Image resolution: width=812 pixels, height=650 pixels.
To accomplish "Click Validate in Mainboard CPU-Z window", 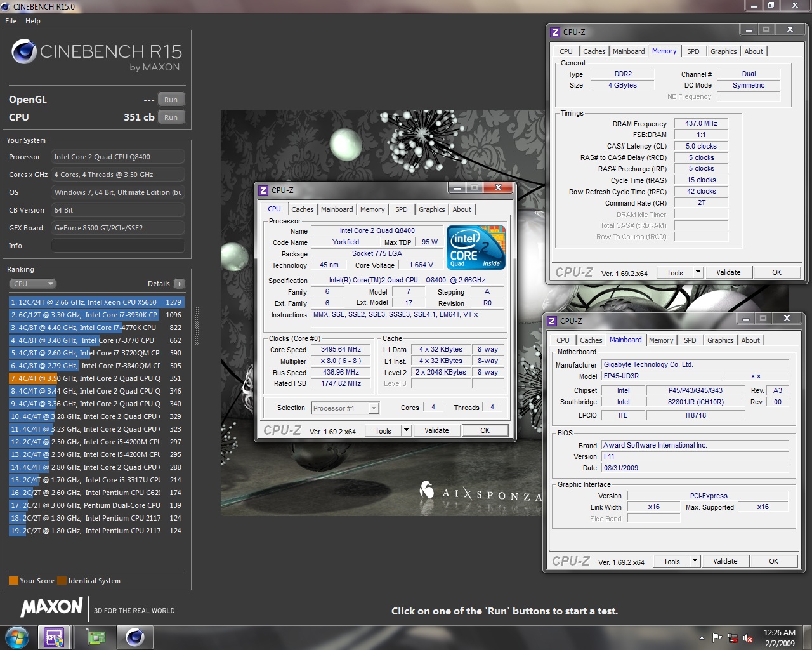I will tap(725, 561).
